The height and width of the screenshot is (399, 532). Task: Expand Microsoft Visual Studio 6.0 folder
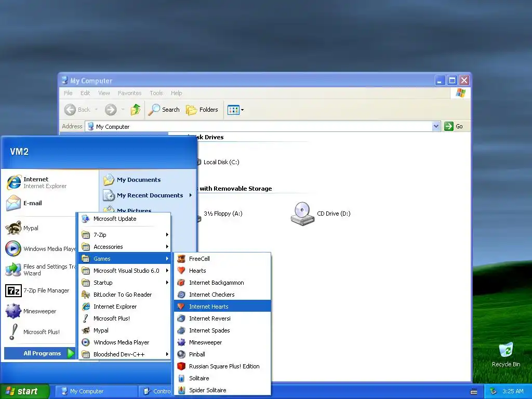click(125, 270)
